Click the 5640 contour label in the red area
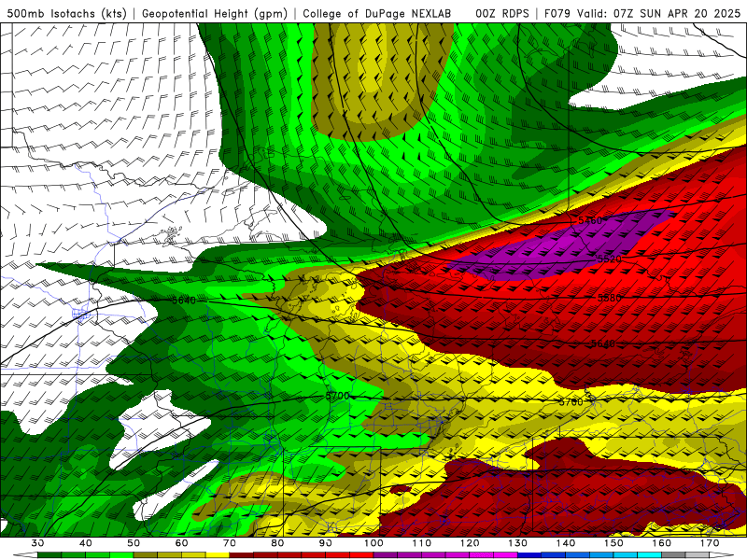This screenshot has width=747, height=560. coord(603,343)
